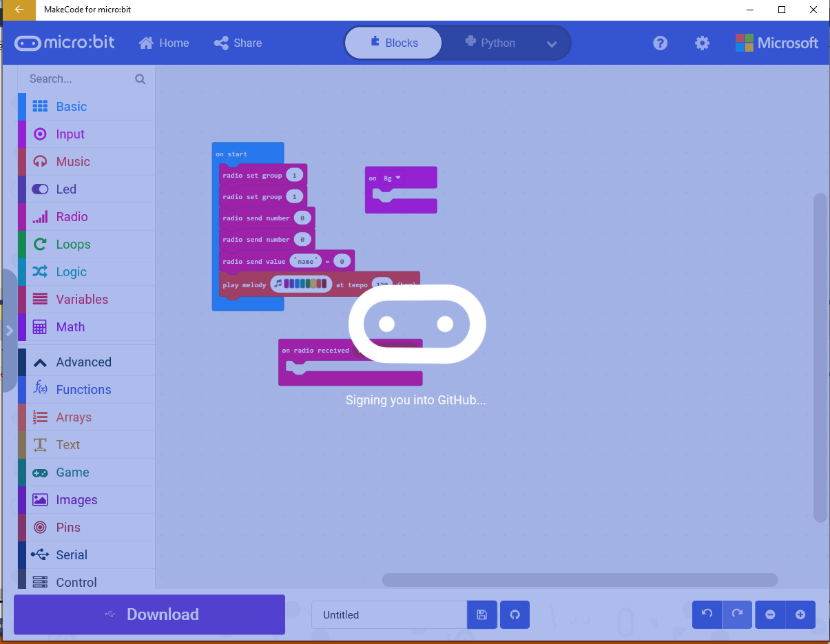This screenshot has height=644, width=830.
Task: Click the Untitled project name field
Action: point(388,614)
